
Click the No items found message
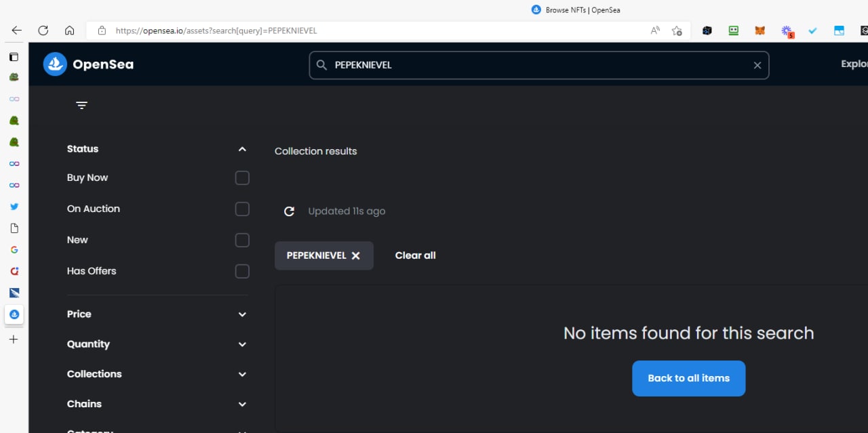pos(688,333)
